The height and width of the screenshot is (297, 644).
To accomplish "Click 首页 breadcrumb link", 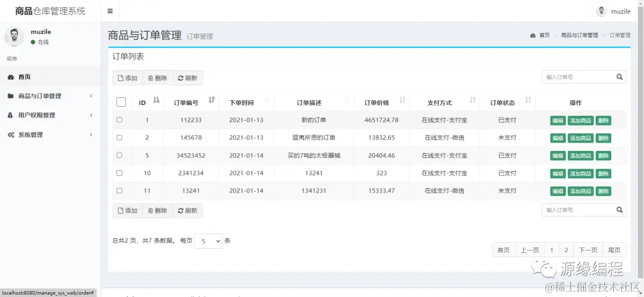I will coord(544,36).
